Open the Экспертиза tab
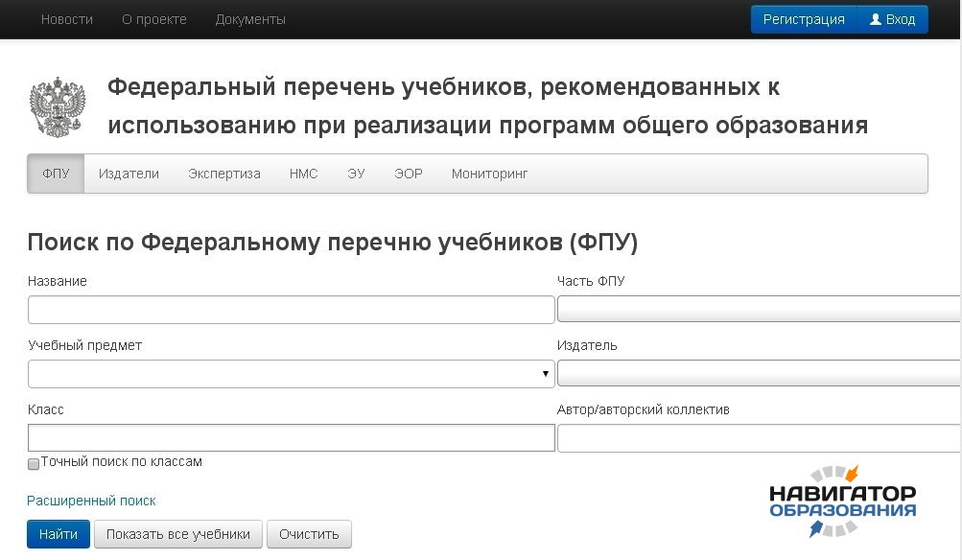Screen dimensions: 962x560 click(x=224, y=174)
